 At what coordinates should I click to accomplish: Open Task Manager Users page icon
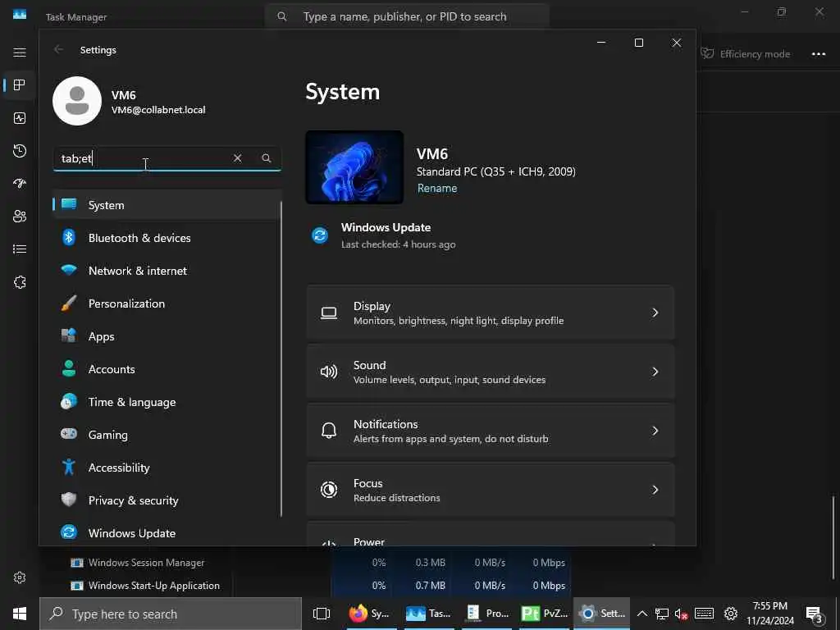(x=20, y=217)
